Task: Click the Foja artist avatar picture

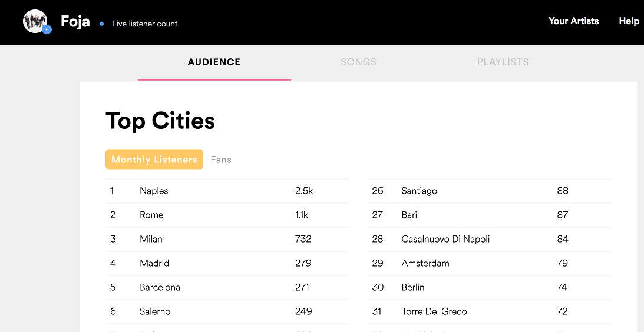Action: pyautogui.click(x=34, y=21)
